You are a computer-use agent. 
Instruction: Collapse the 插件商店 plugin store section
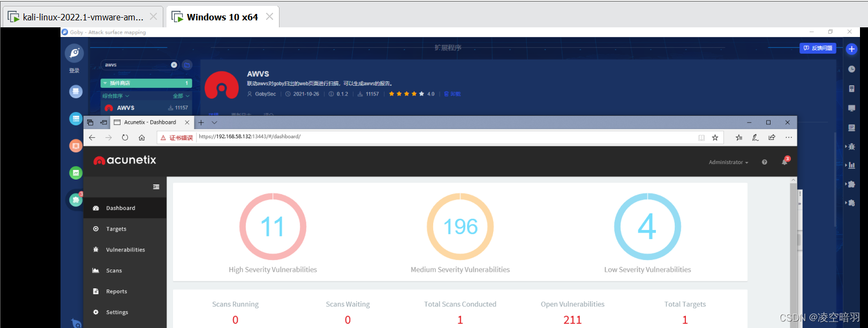tap(146, 83)
